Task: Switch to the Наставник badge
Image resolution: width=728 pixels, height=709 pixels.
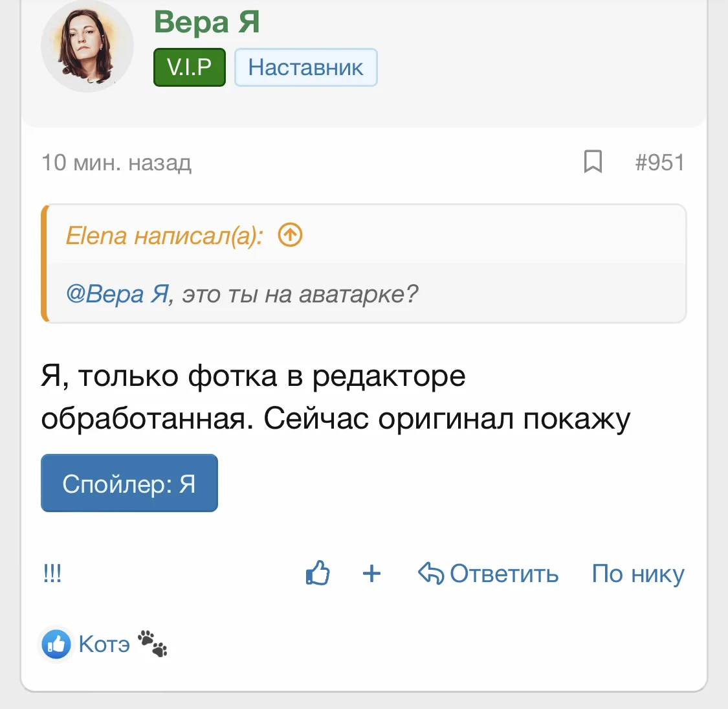Action: (305, 67)
